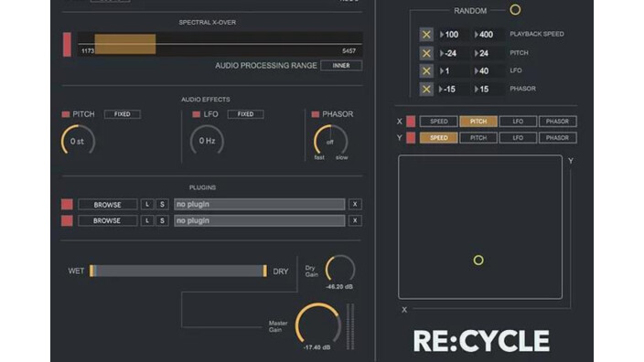Click the Pitch knob showing 0 st
The image size is (644, 362).
[78, 141]
